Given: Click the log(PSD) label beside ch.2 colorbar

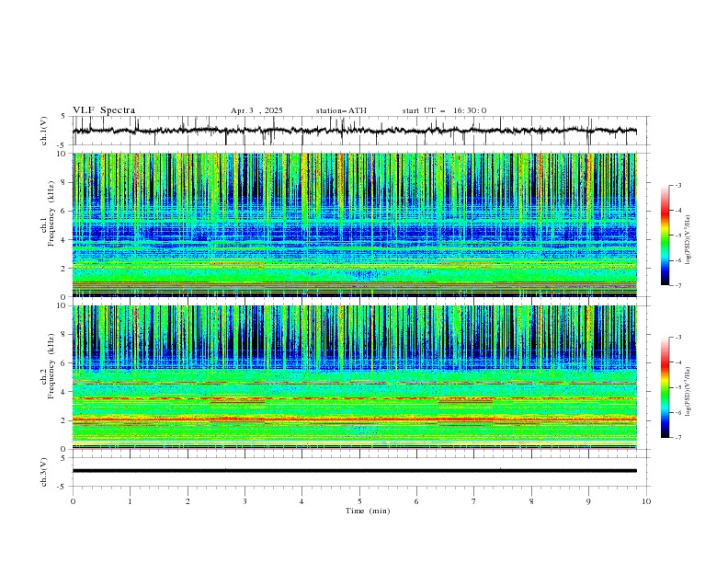Looking at the screenshot, I should tap(688, 392).
